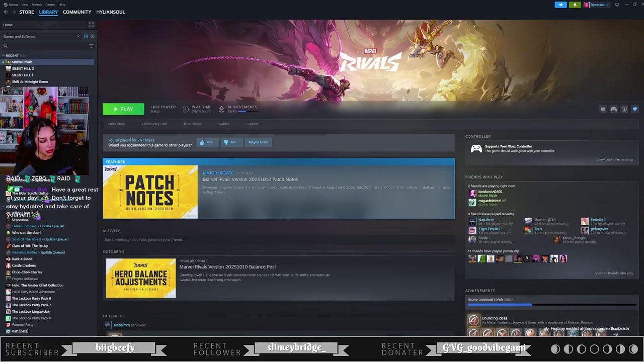Open the HYLIANSOUL profile tab
The image size is (644, 362).
point(111,12)
